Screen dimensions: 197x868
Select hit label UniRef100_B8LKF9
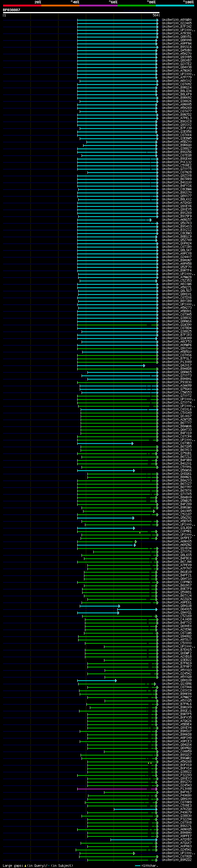click(176, 94)
